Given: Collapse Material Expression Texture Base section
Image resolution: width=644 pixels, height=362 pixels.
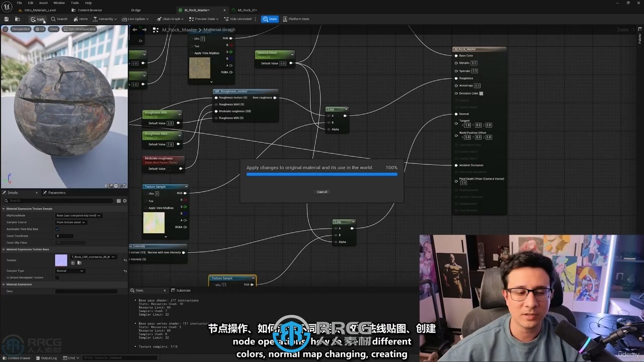Looking at the screenshot, I should [4, 249].
